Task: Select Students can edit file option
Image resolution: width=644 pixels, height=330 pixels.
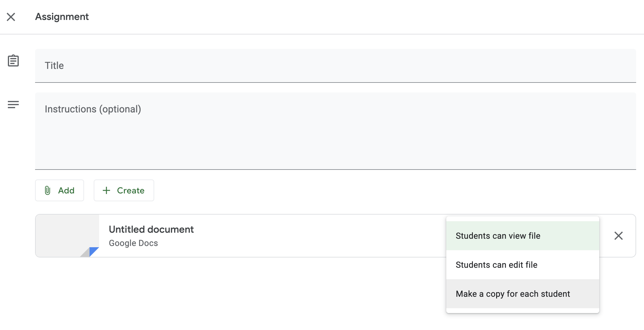Action: coord(496,264)
